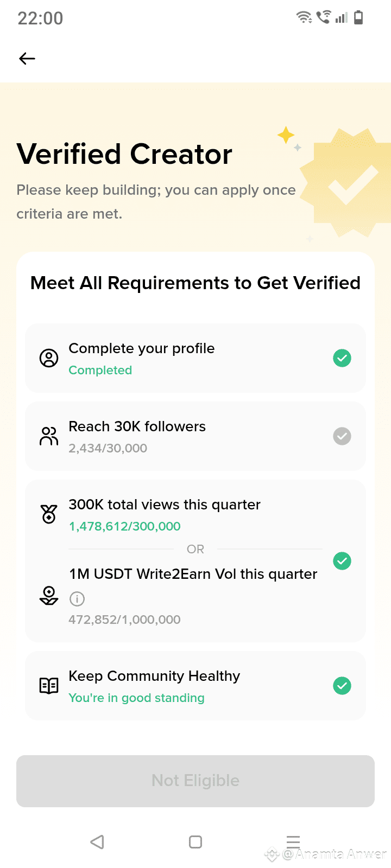Click green checkmark for Complete your profile
This screenshot has height=868, width=391.
(x=342, y=358)
